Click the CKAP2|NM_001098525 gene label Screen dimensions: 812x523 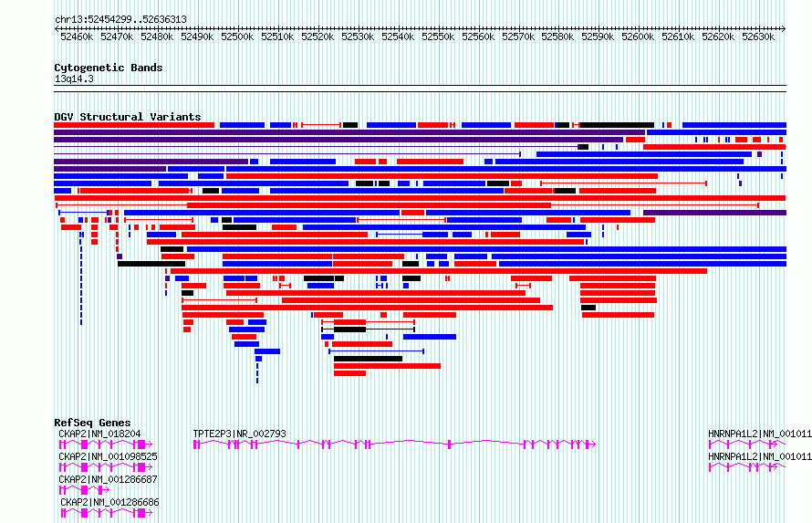tap(108, 456)
